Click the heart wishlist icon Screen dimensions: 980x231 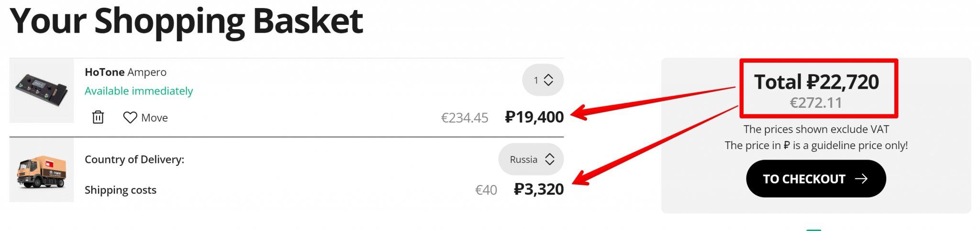coord(130,117)
